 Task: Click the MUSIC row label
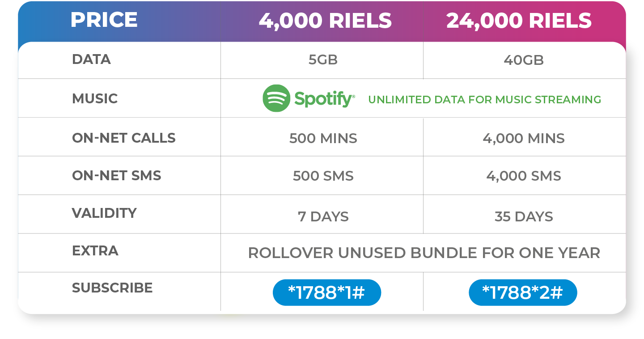tap(95, 98)
